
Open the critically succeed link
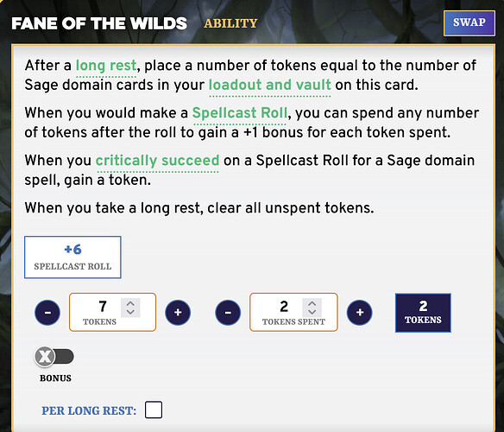(157, 161)
